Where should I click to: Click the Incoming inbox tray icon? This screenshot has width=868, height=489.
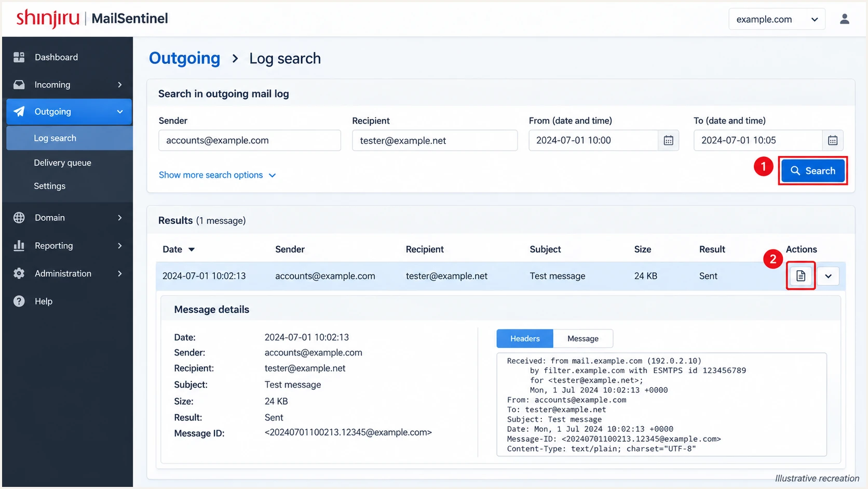click(x=19, y=85)
